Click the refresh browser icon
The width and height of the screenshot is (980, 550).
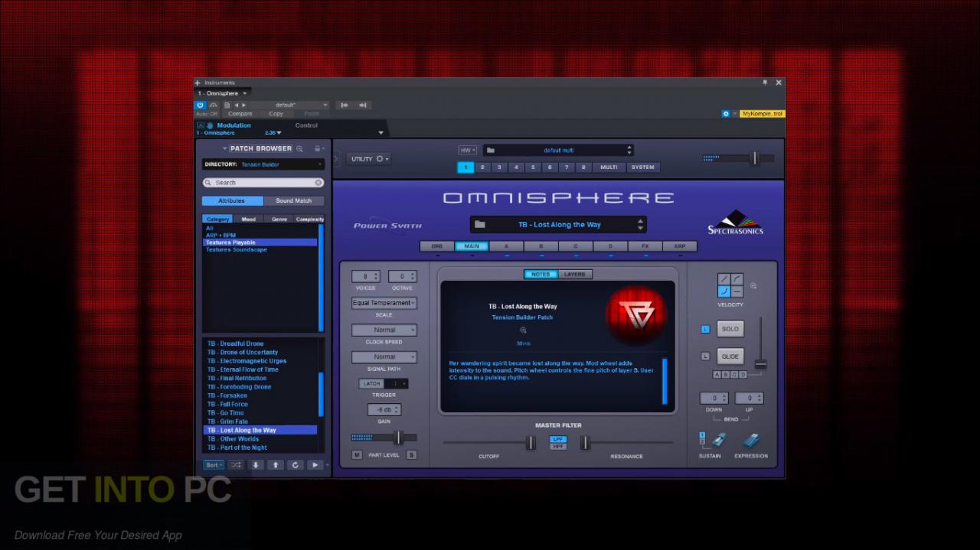point(296,465)
